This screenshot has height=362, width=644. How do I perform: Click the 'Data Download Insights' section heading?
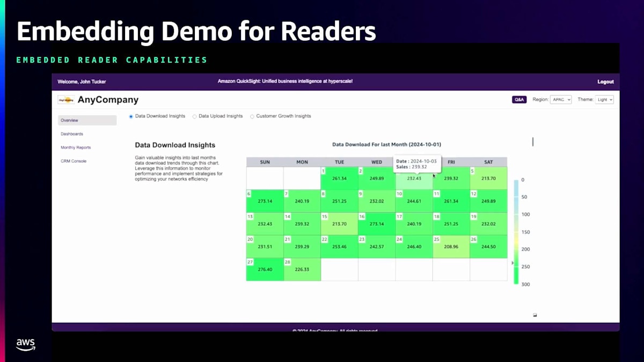pyautogui.click(x=175, y=145)
